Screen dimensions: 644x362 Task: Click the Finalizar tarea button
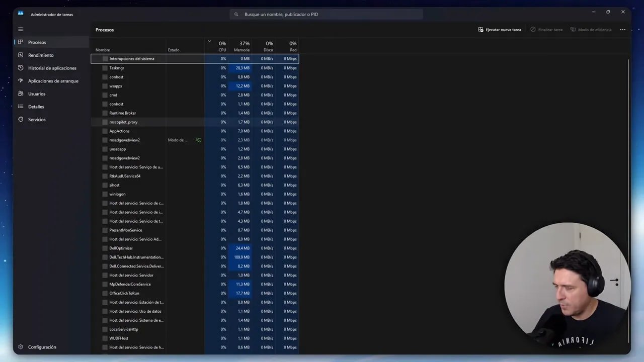tap(546, 30)
